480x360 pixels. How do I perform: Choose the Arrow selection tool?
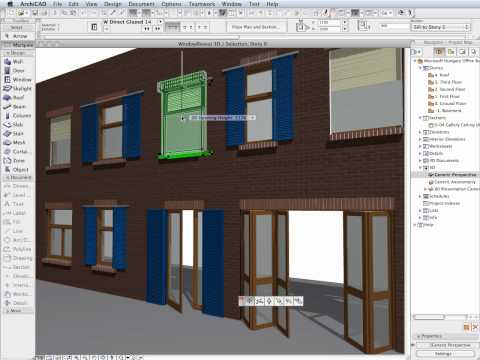(x=18, y=36)
